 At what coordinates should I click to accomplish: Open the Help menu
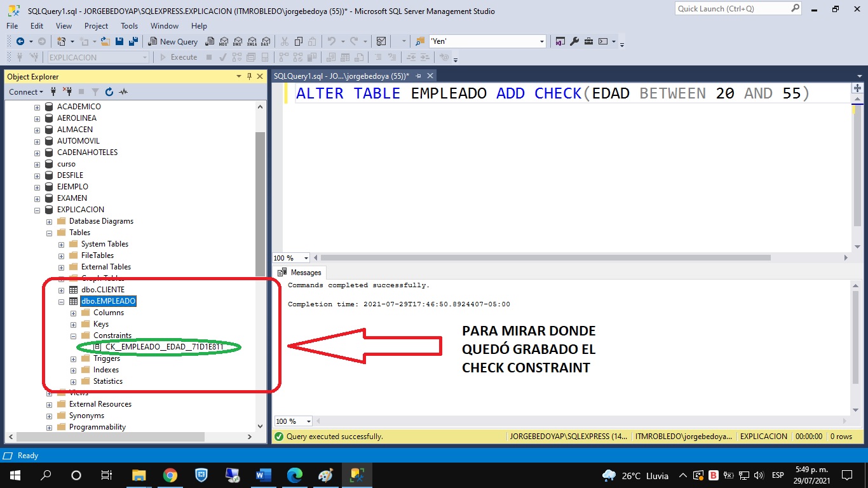click(x=199, y=26)
